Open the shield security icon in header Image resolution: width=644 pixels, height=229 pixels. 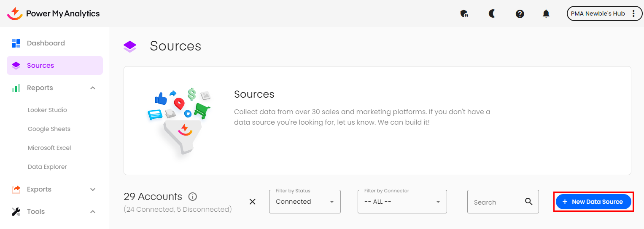tap(464, 13)
